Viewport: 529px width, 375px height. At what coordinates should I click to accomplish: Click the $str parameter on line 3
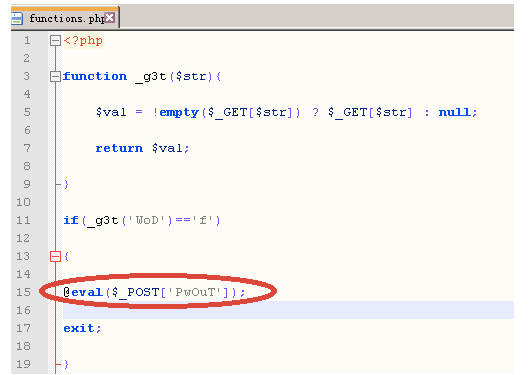[x=191, y=77]
